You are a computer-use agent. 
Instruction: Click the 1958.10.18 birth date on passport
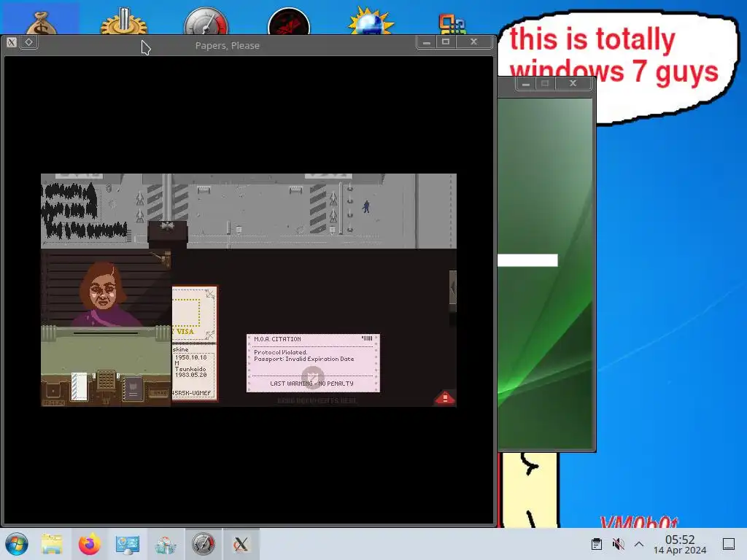coord(190,357)
